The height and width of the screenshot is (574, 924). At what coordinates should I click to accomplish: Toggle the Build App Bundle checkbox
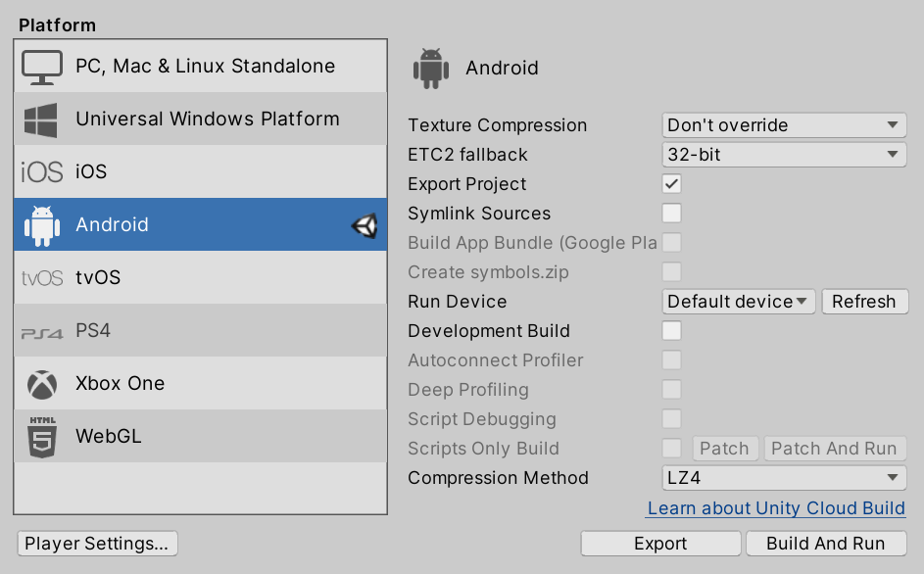coord(672,242)
